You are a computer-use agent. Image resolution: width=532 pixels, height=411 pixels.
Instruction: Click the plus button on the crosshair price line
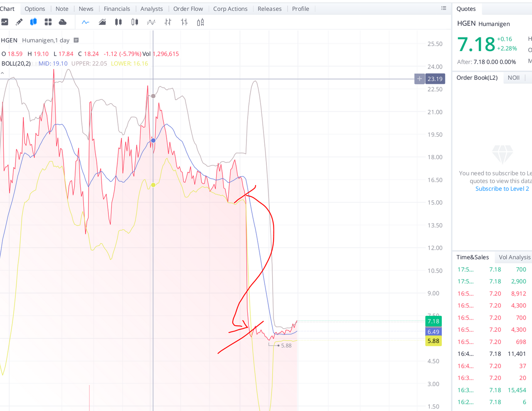tap(419, 79)
